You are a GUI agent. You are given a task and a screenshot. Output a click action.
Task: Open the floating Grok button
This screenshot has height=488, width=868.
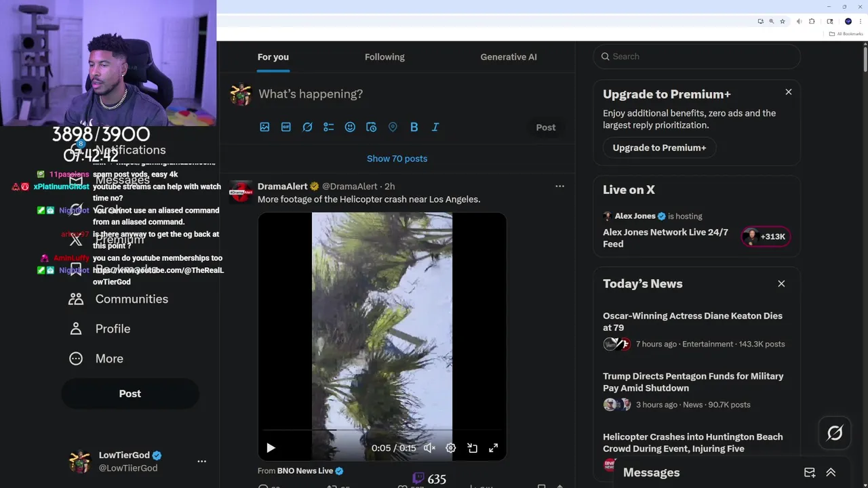(835, 433)
